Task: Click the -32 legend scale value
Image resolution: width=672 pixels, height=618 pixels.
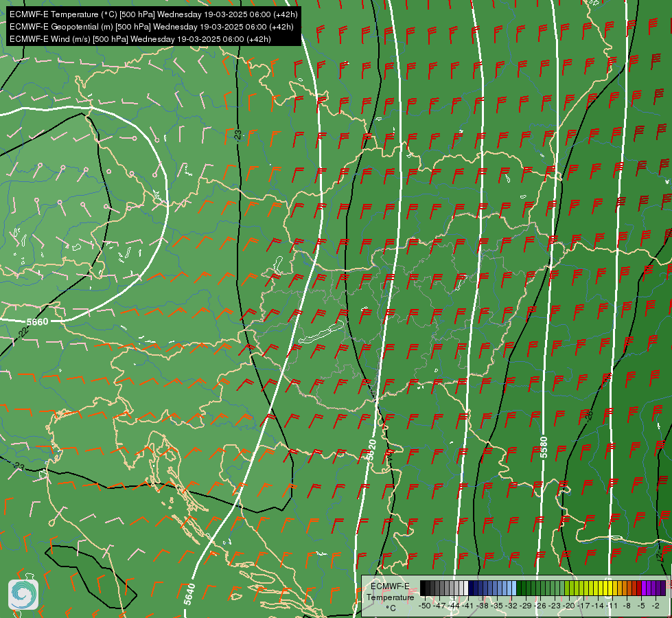Action: coord(511,606)
